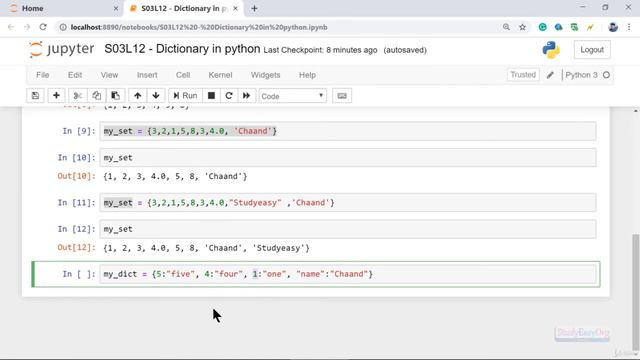Screen dimensions: 640x360
Task: Click the yellow lightning extension icon
Action: click(590, 27)
